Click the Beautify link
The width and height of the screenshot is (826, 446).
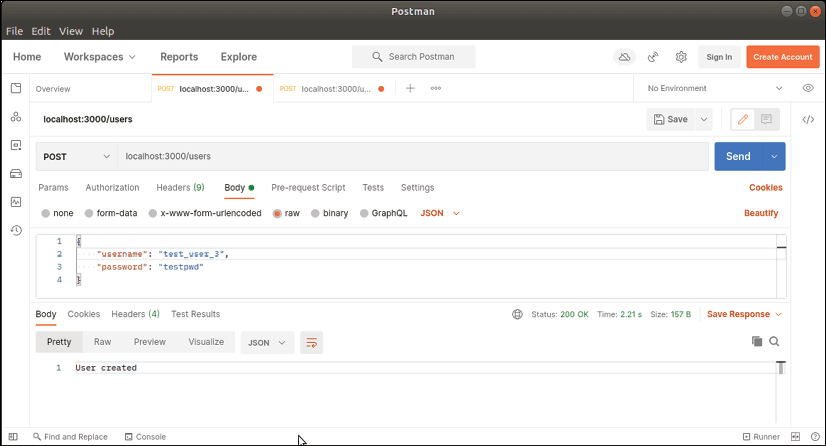(761, 213)
